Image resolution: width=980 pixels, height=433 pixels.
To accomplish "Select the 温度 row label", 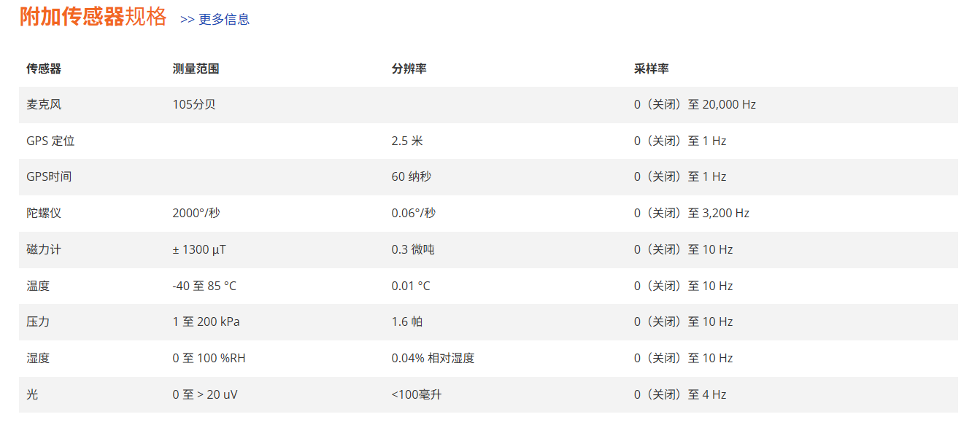I will (x=38, y=286).
